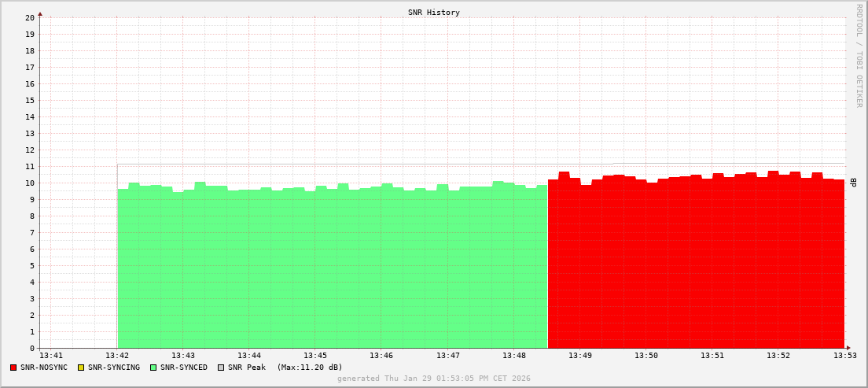Click the yellow SNR-SYNCING legend swatch
This screenshot has height=388, width=868.
(x=80, y=368)
